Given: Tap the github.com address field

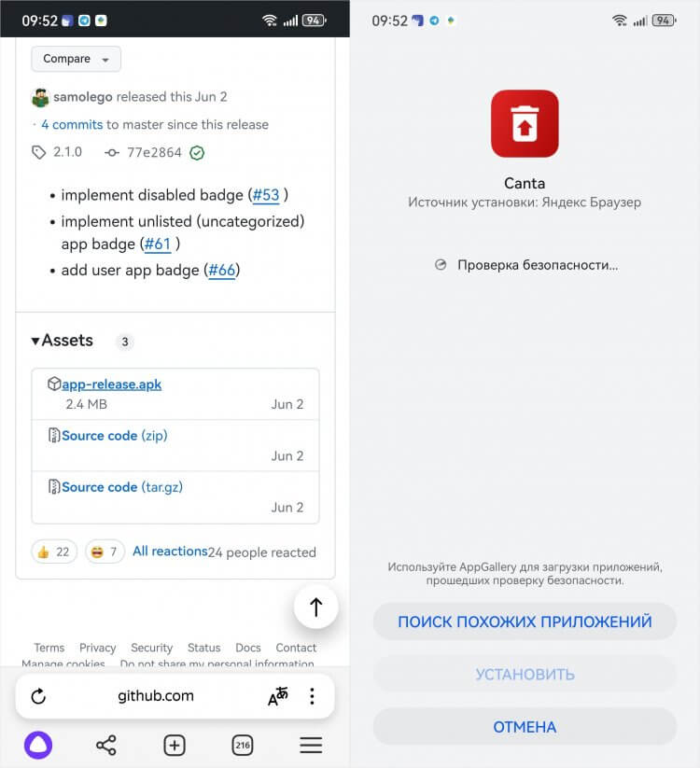Looking at the screenshot, I should click(156, 696).
